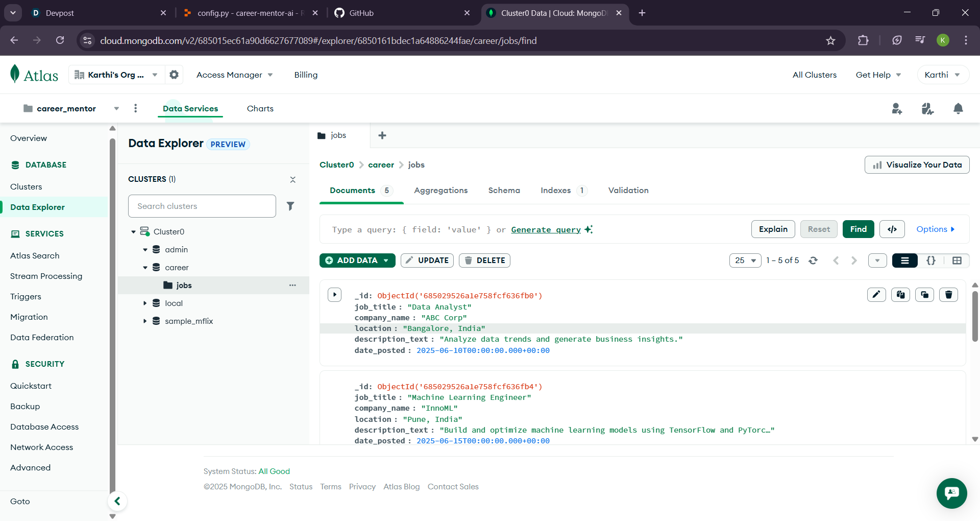Image resolution: width=980 pixels, height=521 pixels.
Task: Open organization settings gear icon
Action: point(174,75)
